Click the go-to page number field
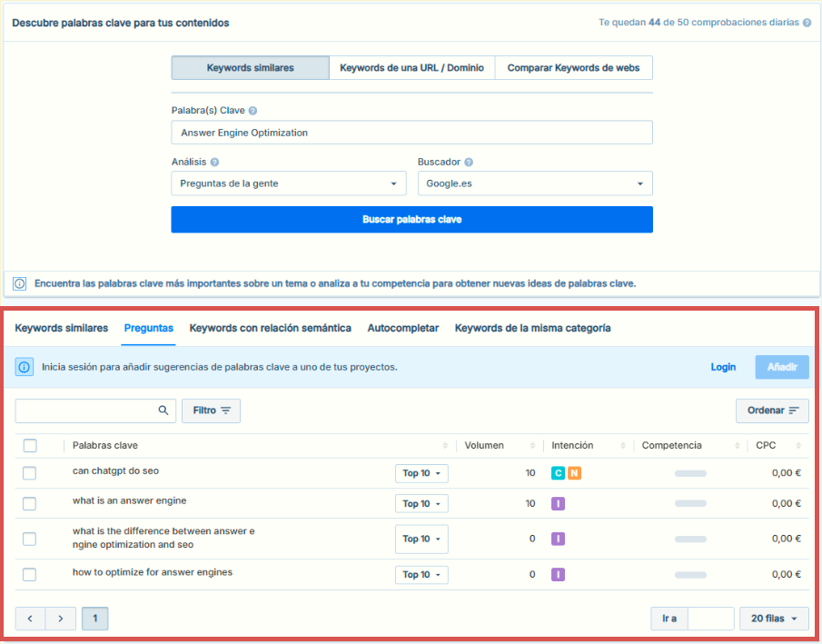822x644 pixels. [711, 619]
